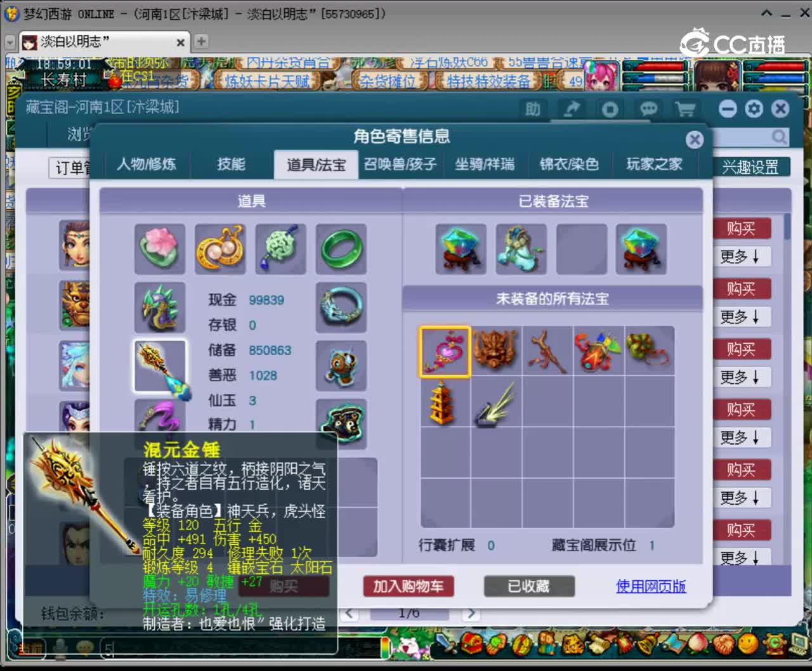Close the 淡白以明志 window tab
The height and width of the screenshot is (671, 812).
pos(180,42)
